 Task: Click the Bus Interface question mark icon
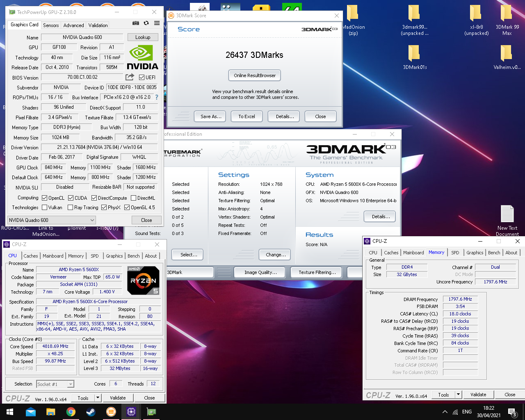coord(157,97)
